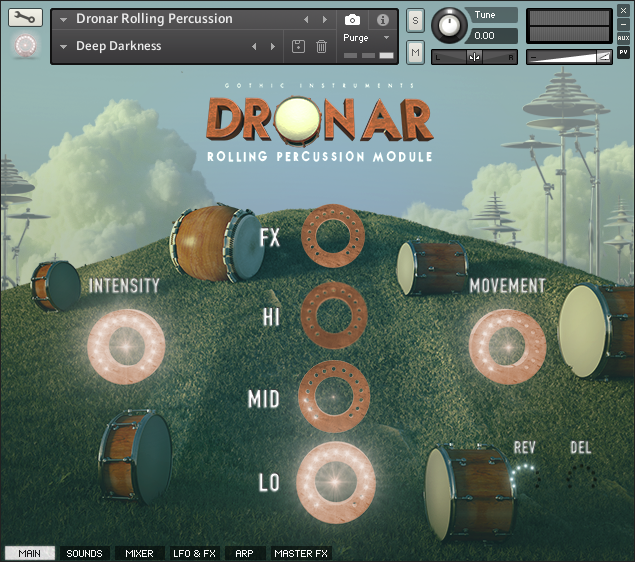Adjust the REV dotted knob
635x562 pixels.
click(524, 477)
